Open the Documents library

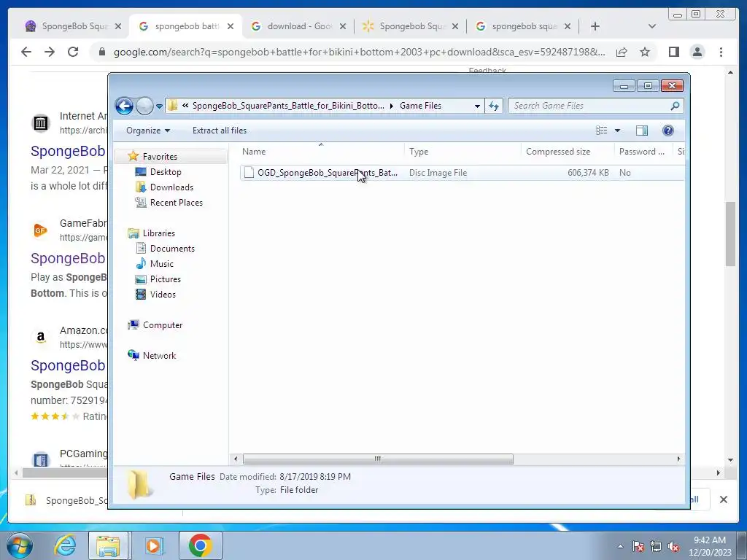(172, 248)
